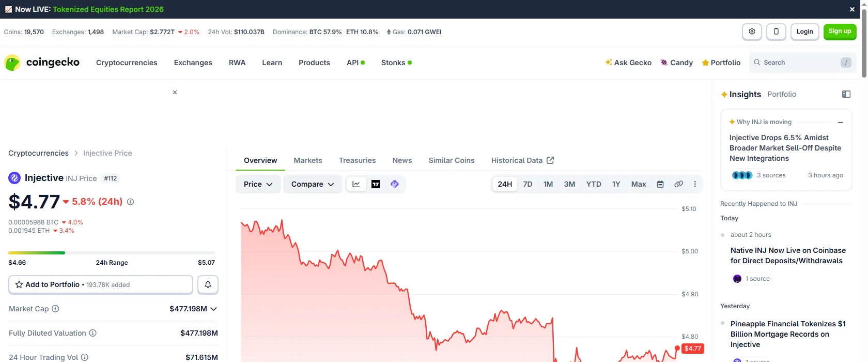Image resolution: width=868 pixels, height=362 pixels.
Task: Open Tokenized Equities Report 2026 link
Action: point(108,9)
